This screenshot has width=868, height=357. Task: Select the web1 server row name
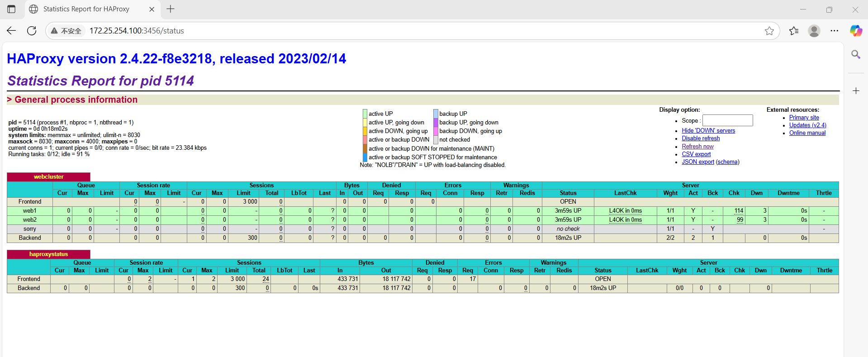click(x=29, y=211)
